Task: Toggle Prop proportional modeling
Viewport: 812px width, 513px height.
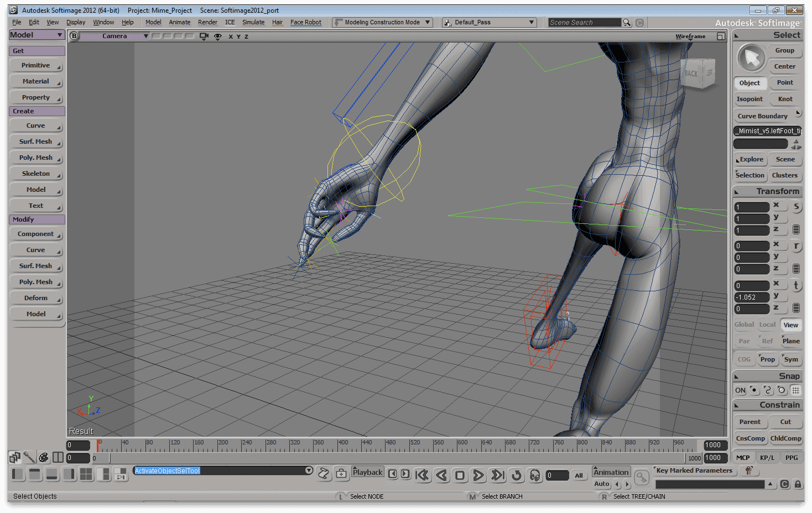Action: pyautogui.click(x=768, y=359)
